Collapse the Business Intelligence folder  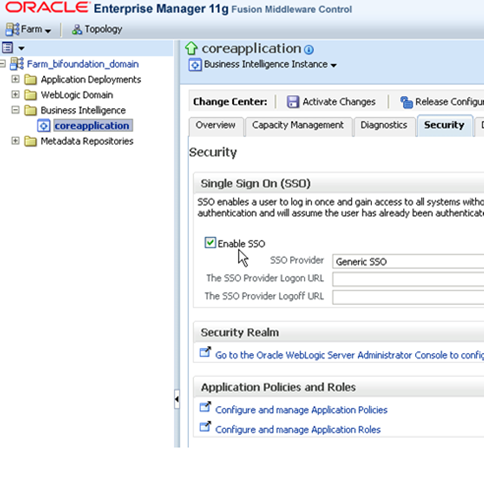click(x=15, y=110)
